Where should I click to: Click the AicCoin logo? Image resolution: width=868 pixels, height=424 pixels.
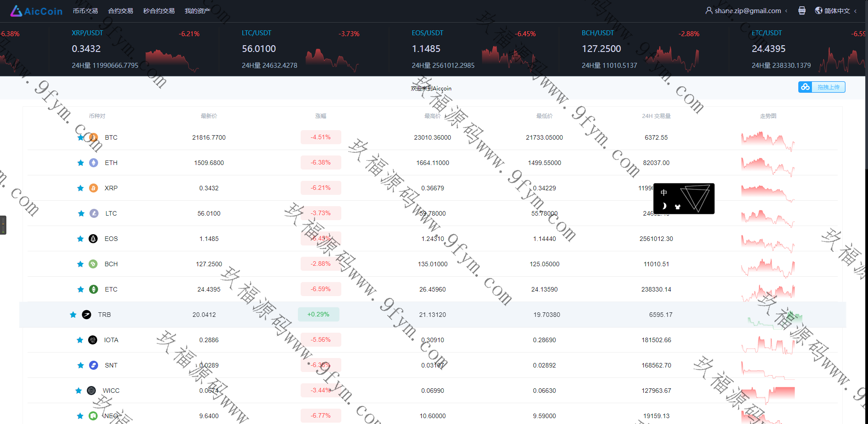pos(36,11)
